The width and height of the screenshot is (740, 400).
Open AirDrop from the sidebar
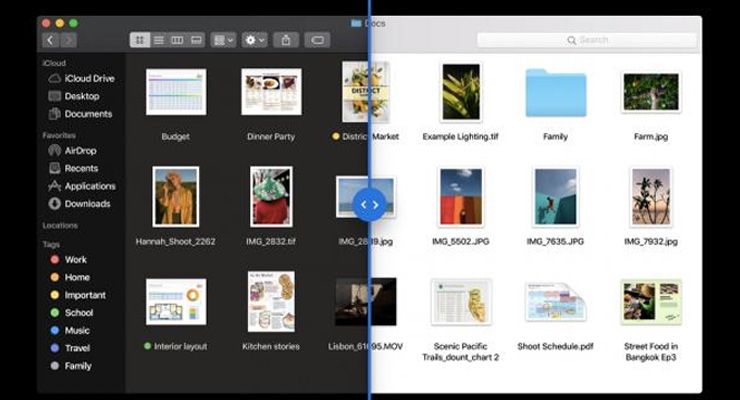pos(80,150)
